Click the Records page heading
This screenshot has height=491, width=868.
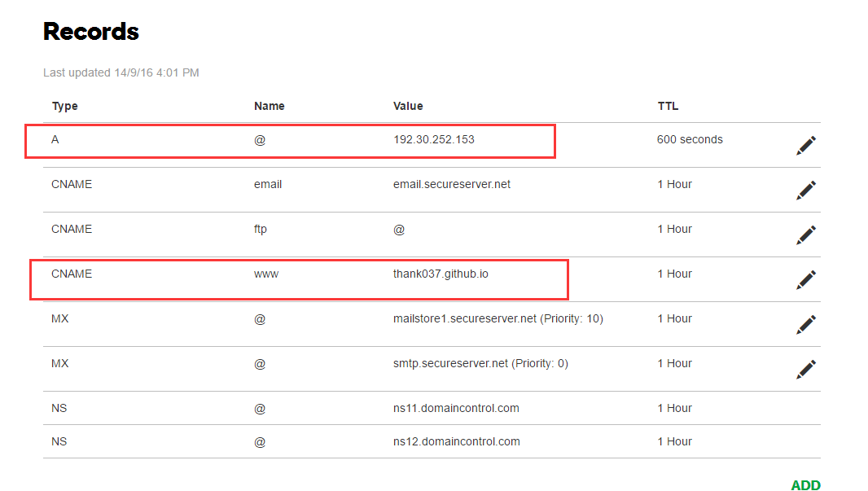pyautogui.click(x=90, y=32)
